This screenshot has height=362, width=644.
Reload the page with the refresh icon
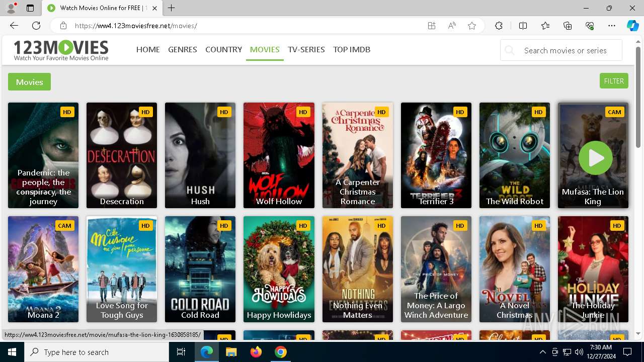pos(36,26)
